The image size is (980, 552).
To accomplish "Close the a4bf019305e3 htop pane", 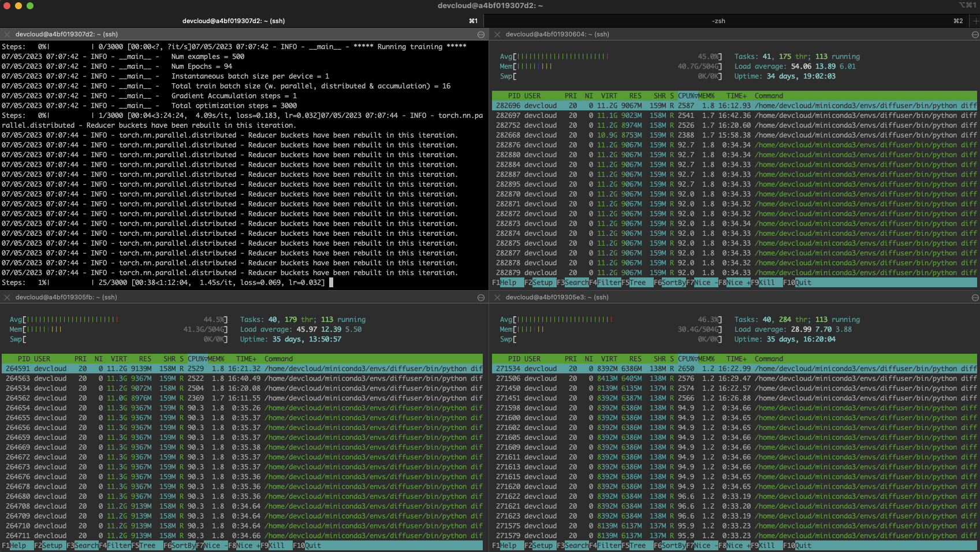I will tap(497, 298).
